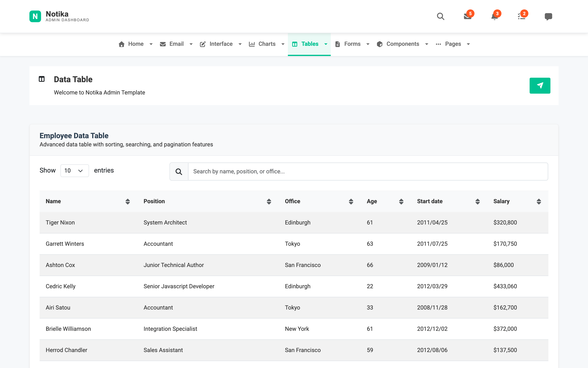
Task: Sort the table by Office column
Action: coord(351,201)
